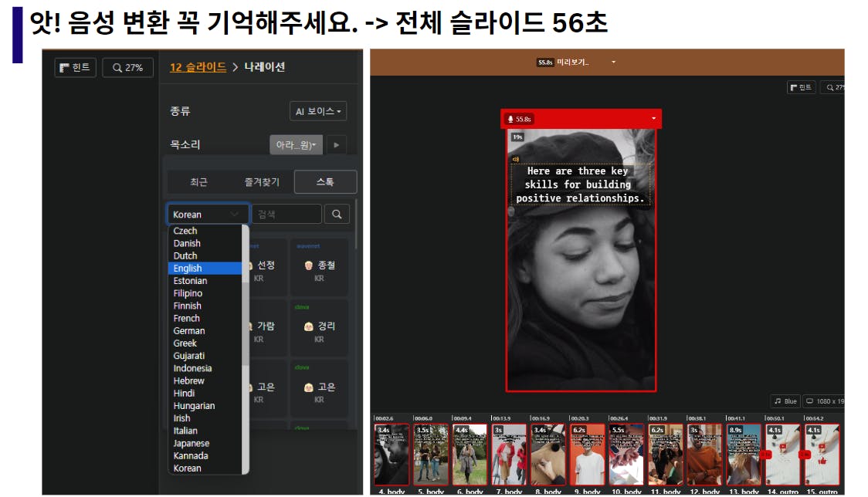
Task: Choose Kannada from the language list
Action: (x=205, y=456)
